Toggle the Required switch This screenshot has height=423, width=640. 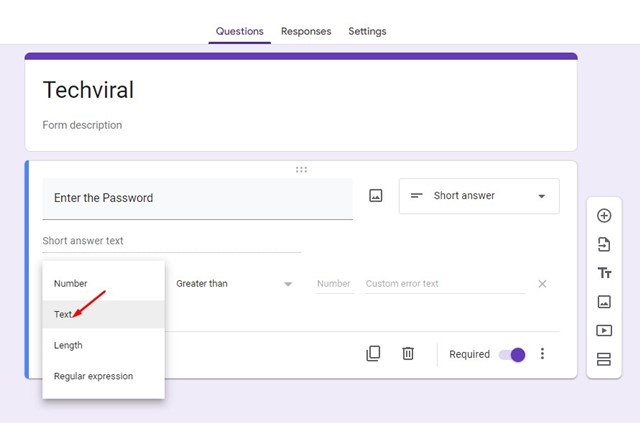click(512, 354)
